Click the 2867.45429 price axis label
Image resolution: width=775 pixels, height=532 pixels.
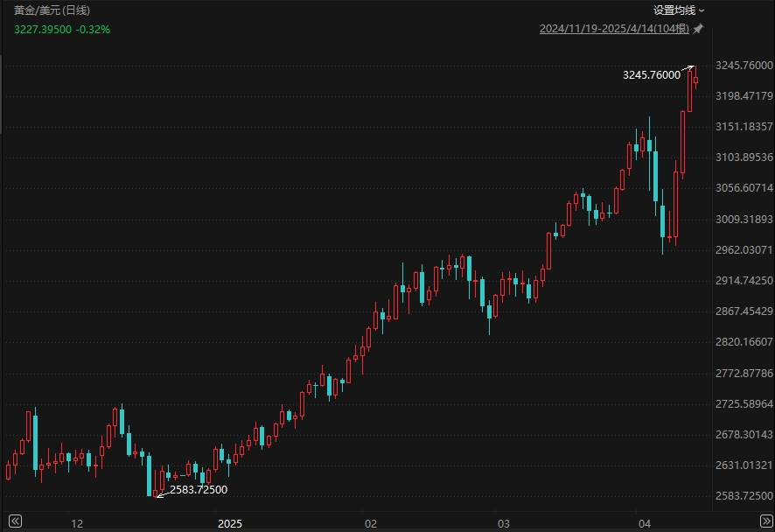click(744, 311)
